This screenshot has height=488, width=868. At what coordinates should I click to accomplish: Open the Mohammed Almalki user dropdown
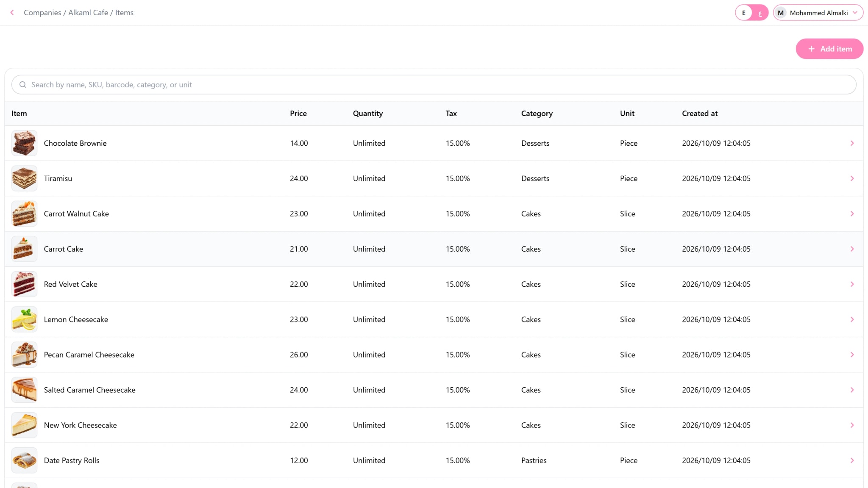pos(818,13)
